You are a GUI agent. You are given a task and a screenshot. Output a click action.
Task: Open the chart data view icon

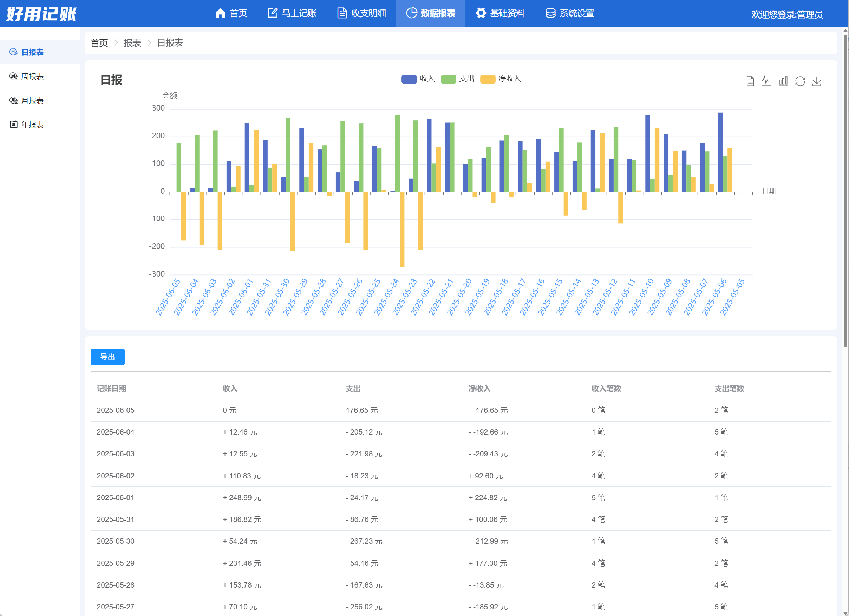(x=750, y=81)
